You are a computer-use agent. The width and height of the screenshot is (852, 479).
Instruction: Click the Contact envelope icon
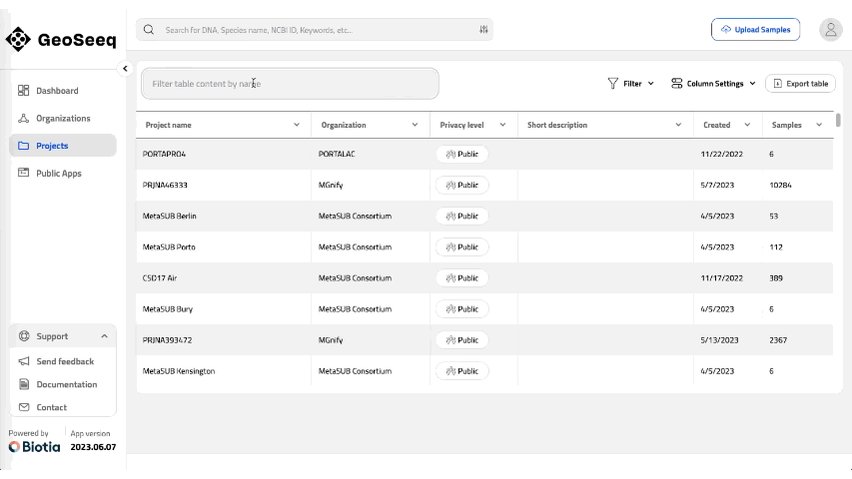click(24, 407)
